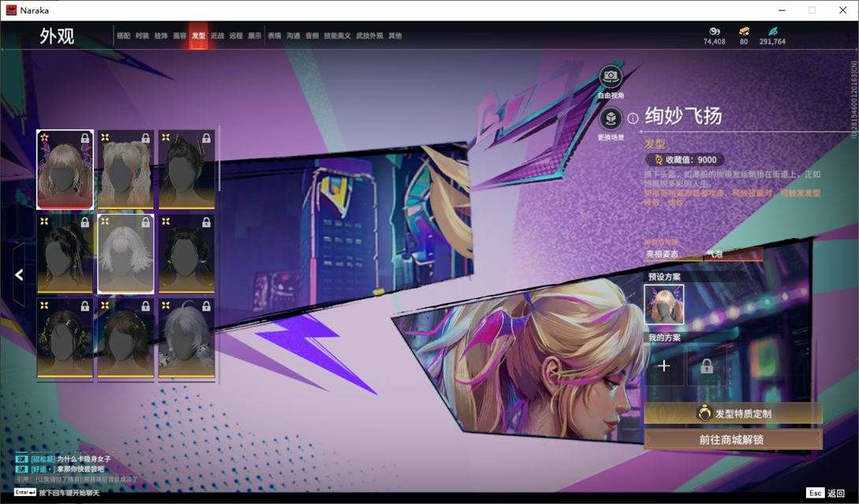859x504 pixels.
Task: Open the 展示 tab
Action: point(255,35)
